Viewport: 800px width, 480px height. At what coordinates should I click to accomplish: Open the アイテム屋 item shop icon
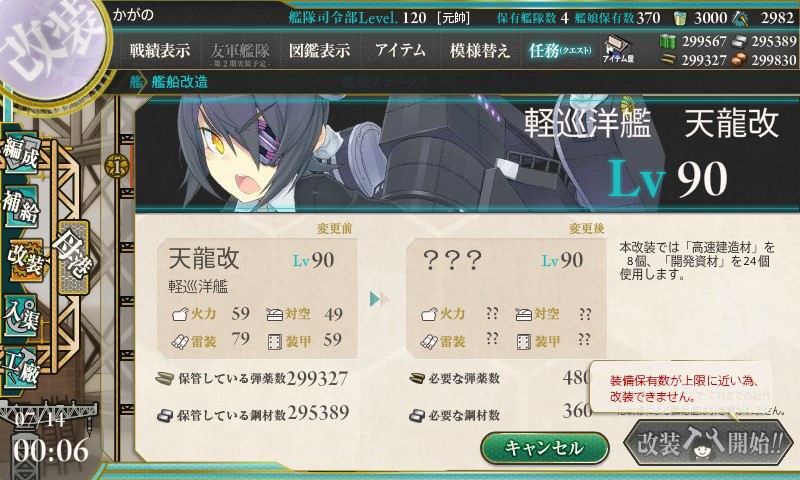tap(618, 50)
